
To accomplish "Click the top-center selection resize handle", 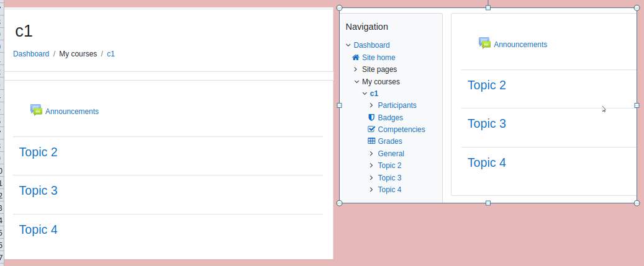I will point(488,8).
